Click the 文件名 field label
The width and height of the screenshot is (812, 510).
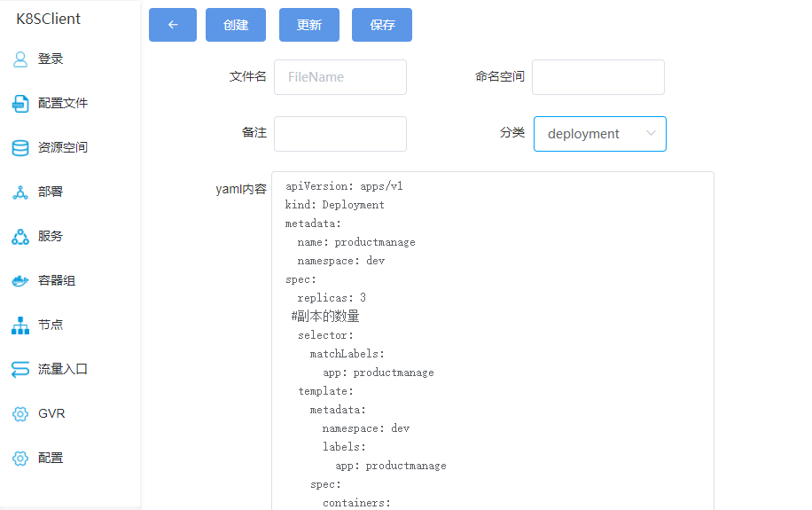[247, 76]
